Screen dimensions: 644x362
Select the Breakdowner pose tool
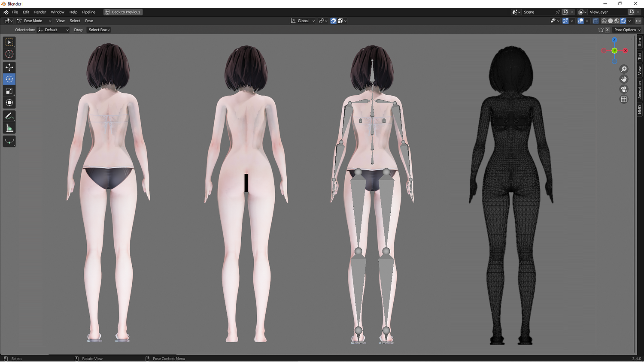(x=9, y=142)
